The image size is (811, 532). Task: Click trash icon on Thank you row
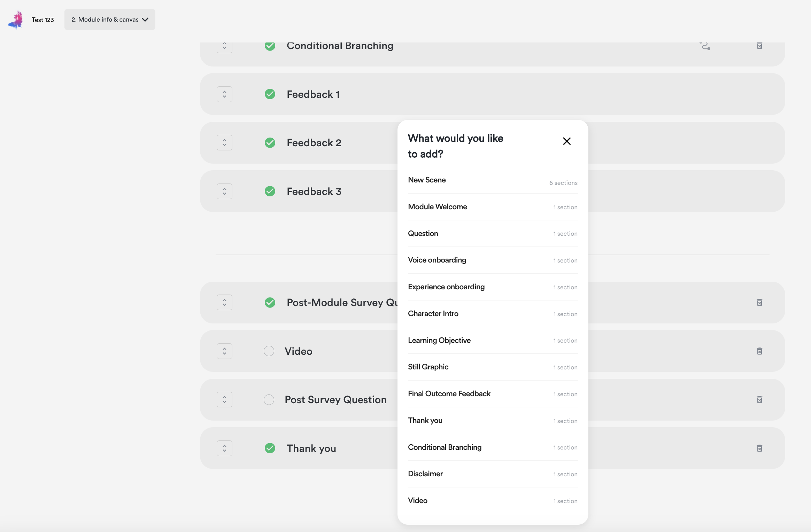[759, 448]
